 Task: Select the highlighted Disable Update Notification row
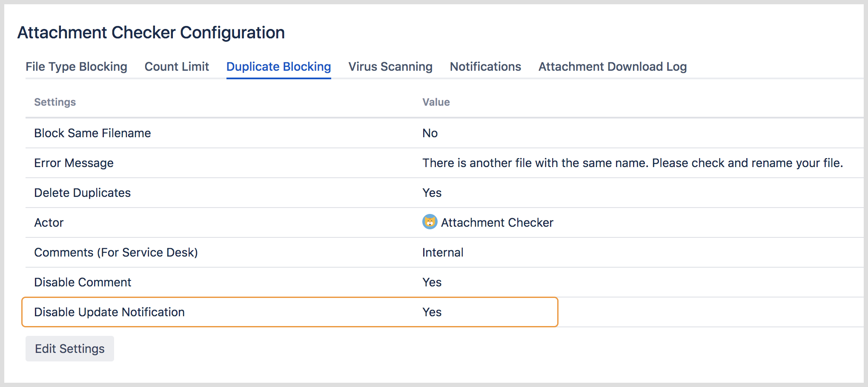coord(109,312)
